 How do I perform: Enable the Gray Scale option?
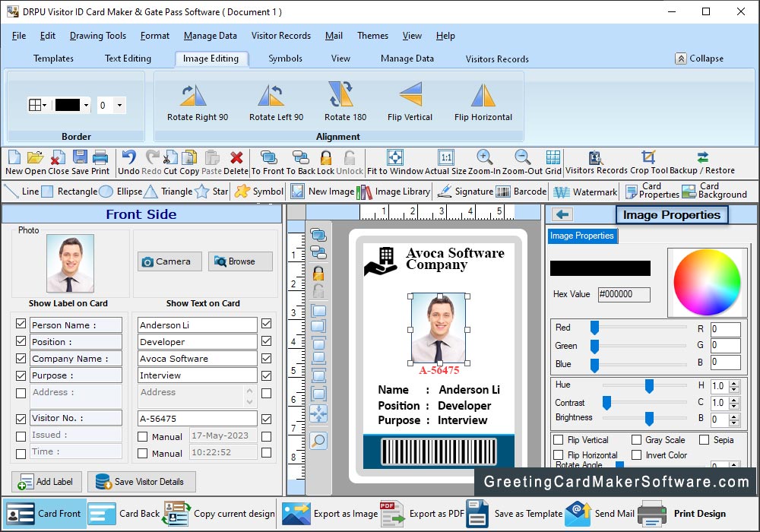coord(636,439)
